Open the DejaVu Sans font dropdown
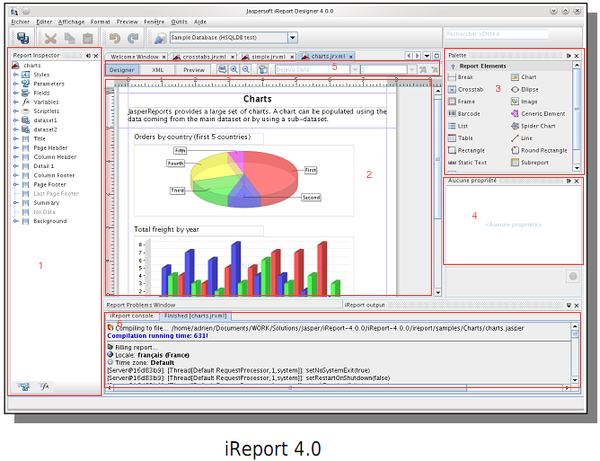Screen dimensions: 600x461 (x=355, y=70)
